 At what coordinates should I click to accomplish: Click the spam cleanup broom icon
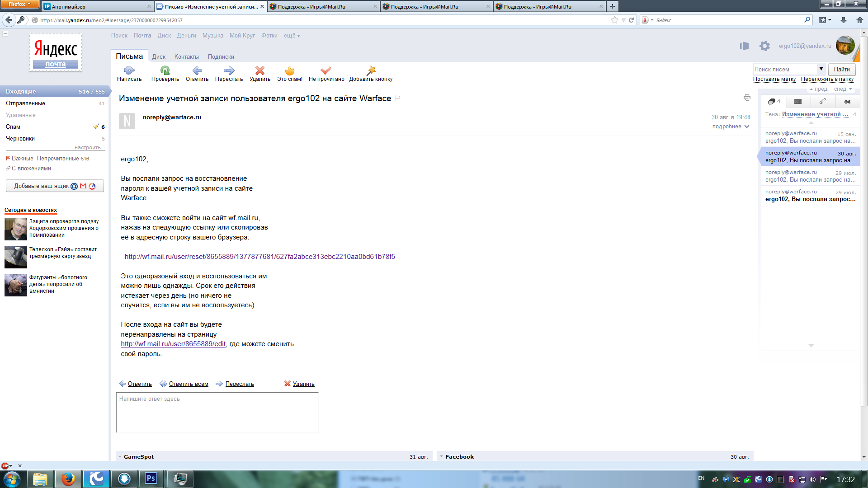point(96,127)
